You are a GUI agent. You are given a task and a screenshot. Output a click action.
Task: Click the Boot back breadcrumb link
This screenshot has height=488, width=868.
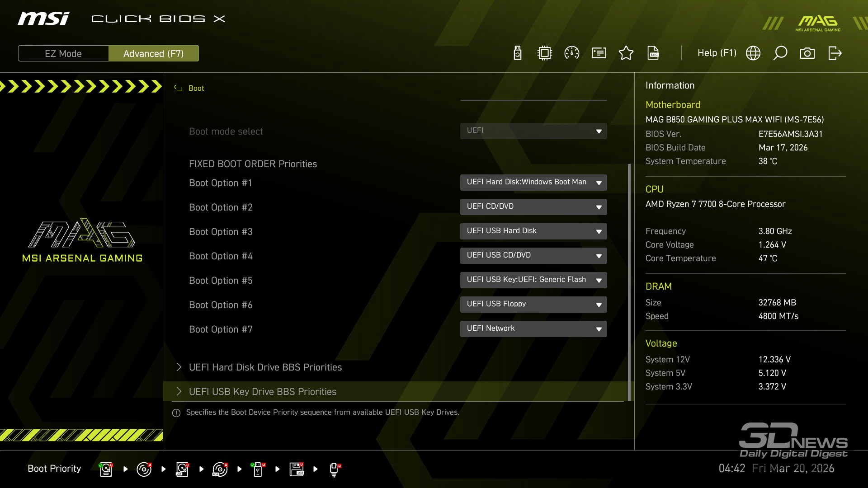click(x=196, y=89)
